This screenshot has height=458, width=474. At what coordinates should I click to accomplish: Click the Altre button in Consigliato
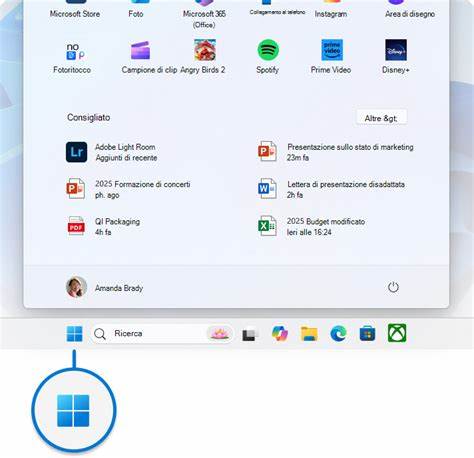(381, 118)
